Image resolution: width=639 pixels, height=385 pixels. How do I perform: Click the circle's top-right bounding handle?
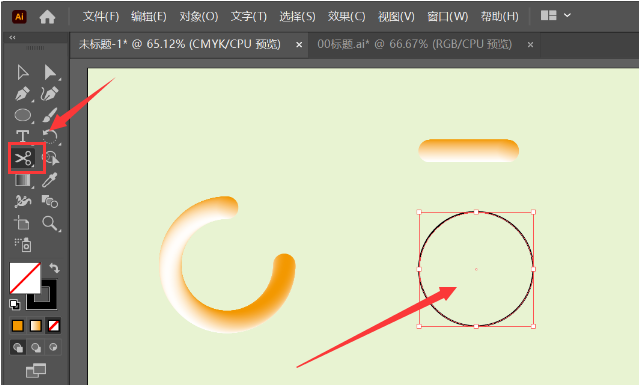(x=533, y=212)
